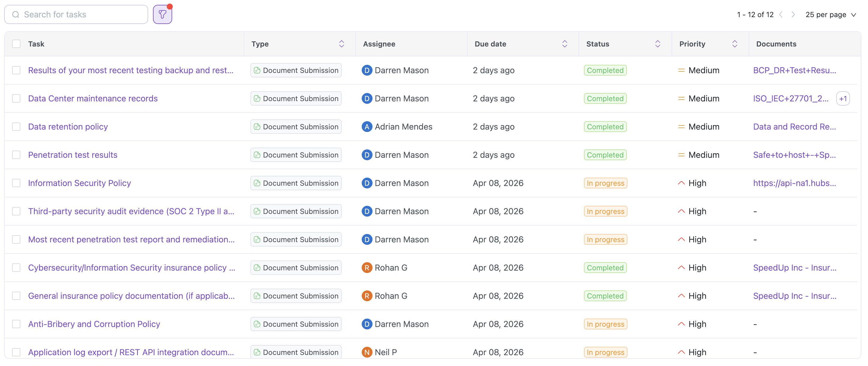Expand the +1 documents badge
The image size is (868, 366).
[x=843, y=99]
